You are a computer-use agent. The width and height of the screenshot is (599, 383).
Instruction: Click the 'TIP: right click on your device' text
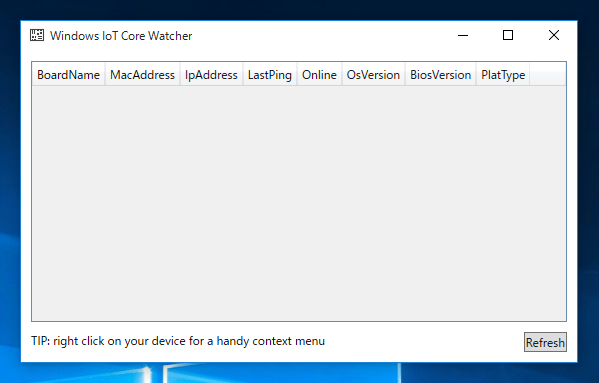178,341
